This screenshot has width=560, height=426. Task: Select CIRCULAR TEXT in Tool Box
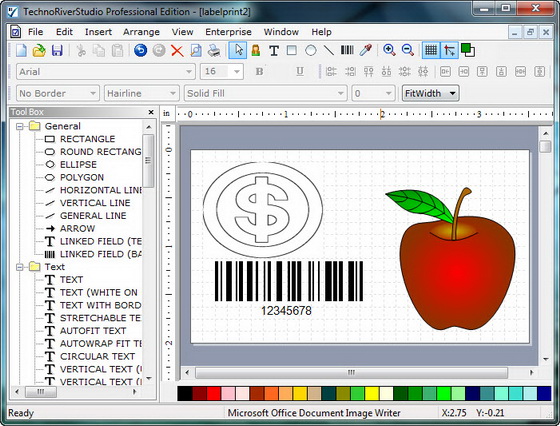[x=97, y=356]
